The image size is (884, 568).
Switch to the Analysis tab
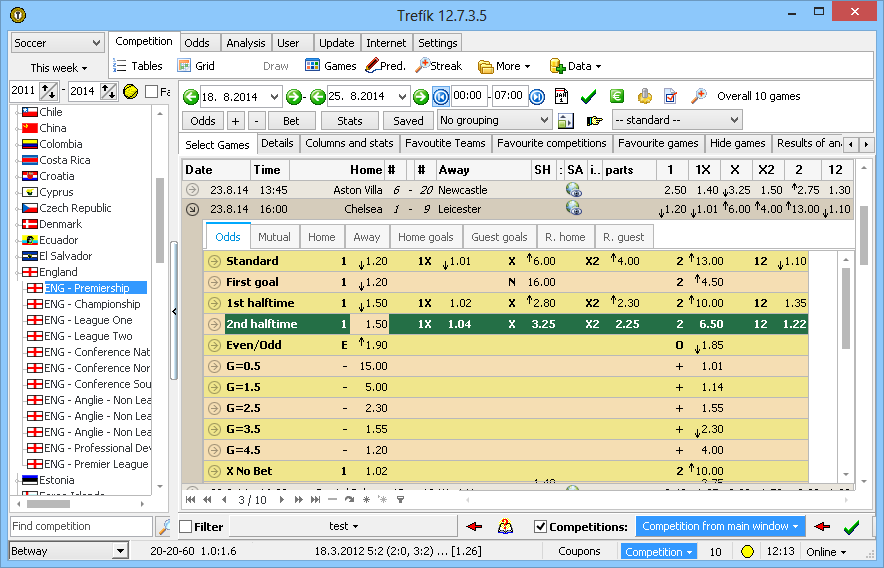coord(245,43)
